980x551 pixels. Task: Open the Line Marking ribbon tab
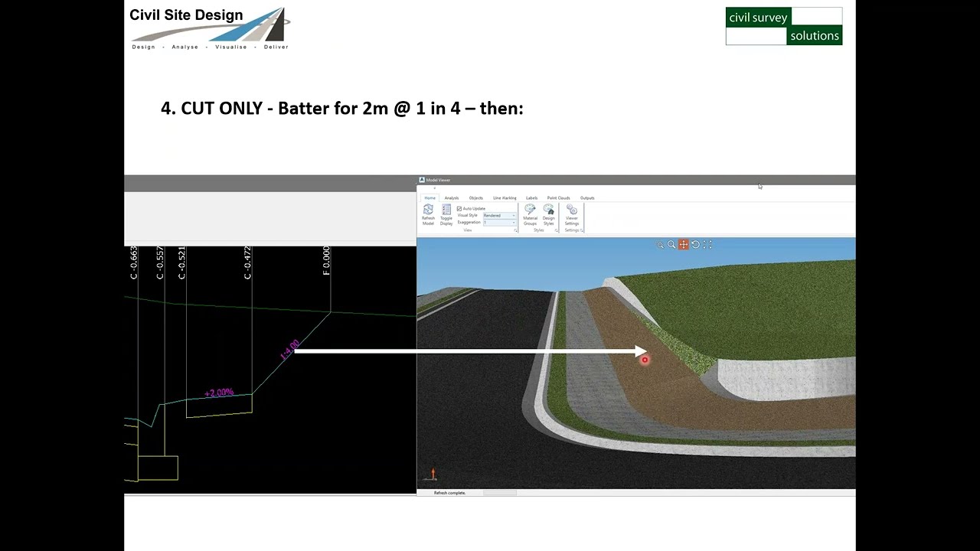[x=505, y=198]
